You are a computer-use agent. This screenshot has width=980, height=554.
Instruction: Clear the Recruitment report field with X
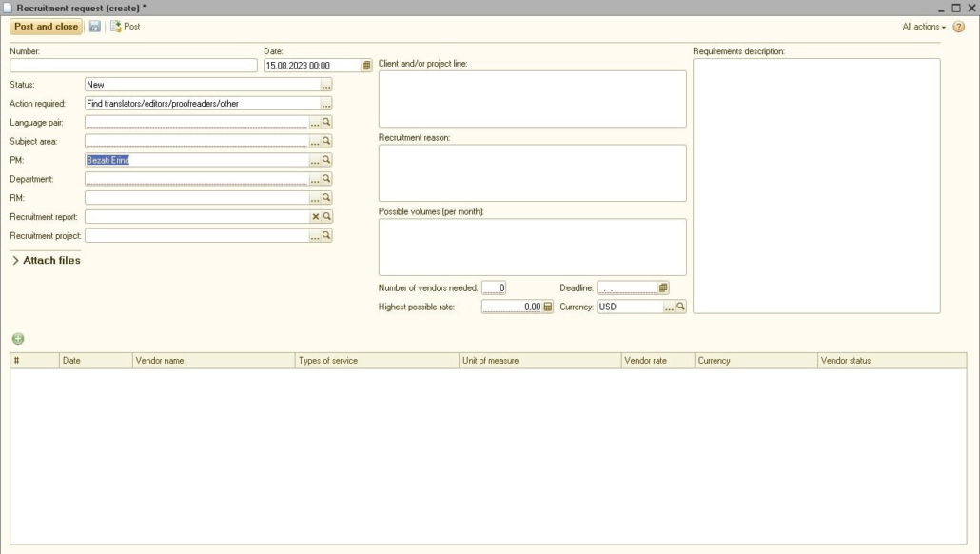[316, 217]
